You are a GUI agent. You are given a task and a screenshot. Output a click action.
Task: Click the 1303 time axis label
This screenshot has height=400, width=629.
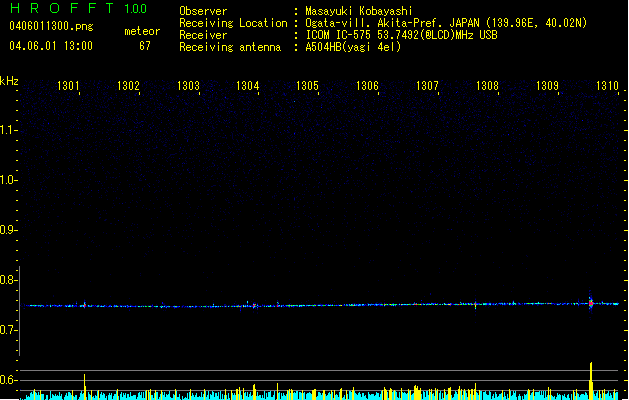(188, 86)
